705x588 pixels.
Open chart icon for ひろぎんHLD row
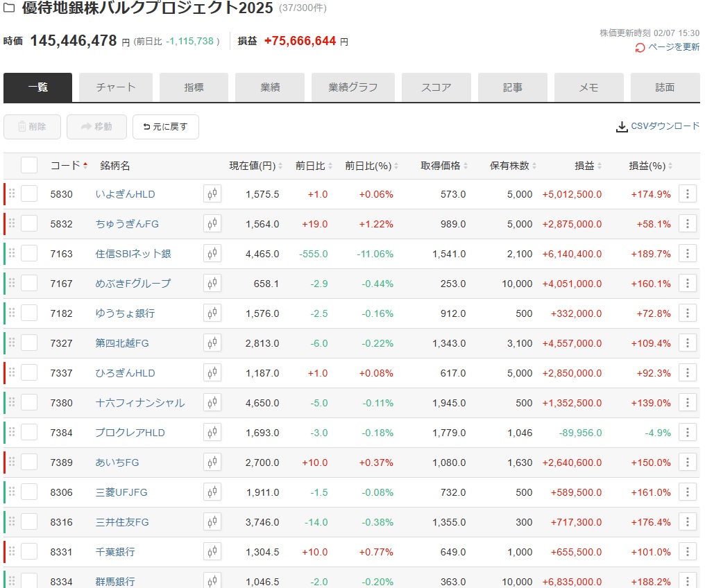point(212,373)
